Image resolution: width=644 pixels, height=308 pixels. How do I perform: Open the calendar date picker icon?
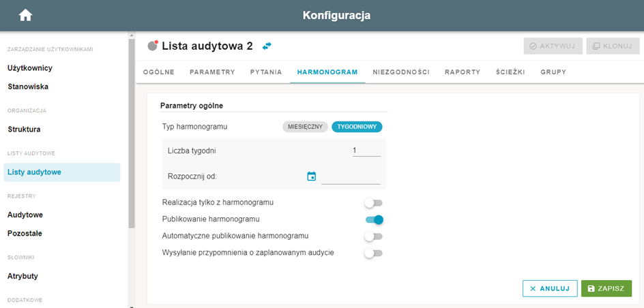click(312, 176)
